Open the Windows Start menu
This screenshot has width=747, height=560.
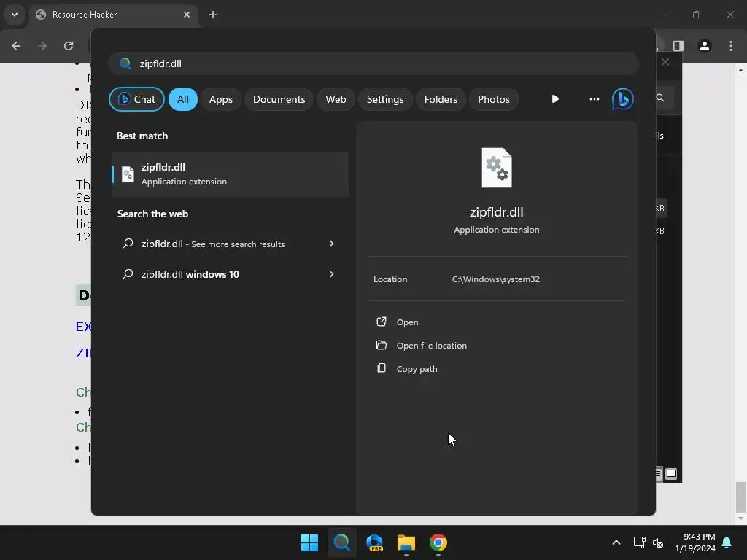[309, 542]
